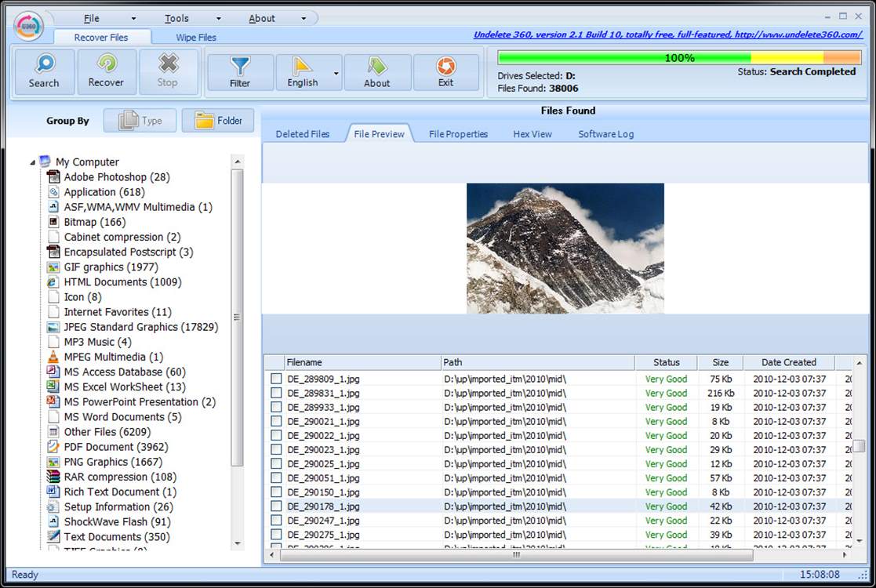Switch to the Deleted Files tab

(302, 134)
